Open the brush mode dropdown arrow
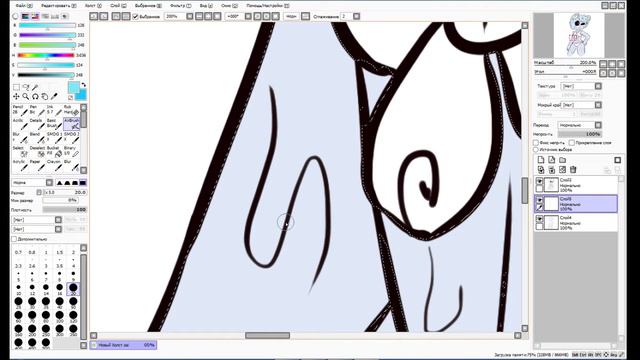The width and height of the screenshot is (640, 360). click(49, 182)
